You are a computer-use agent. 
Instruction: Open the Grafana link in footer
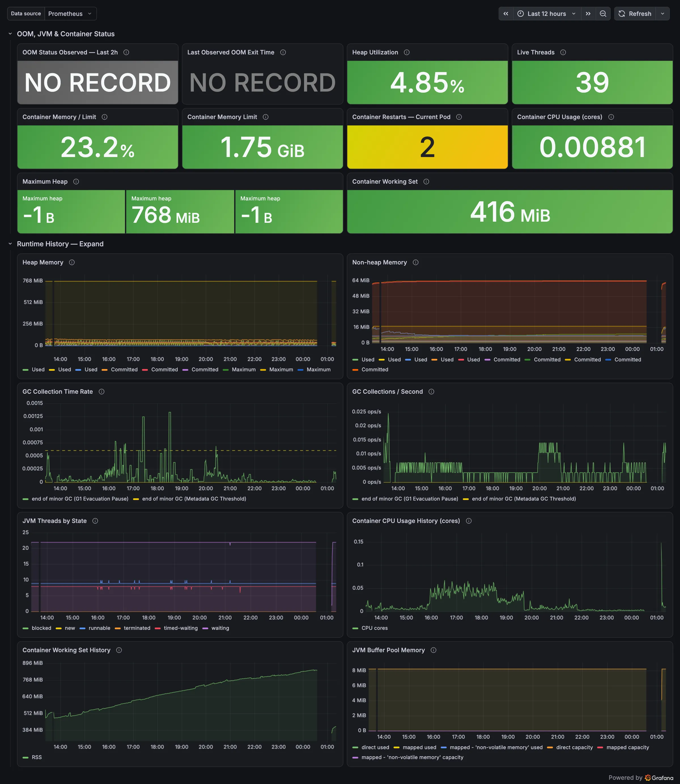[x=659, y=777]
